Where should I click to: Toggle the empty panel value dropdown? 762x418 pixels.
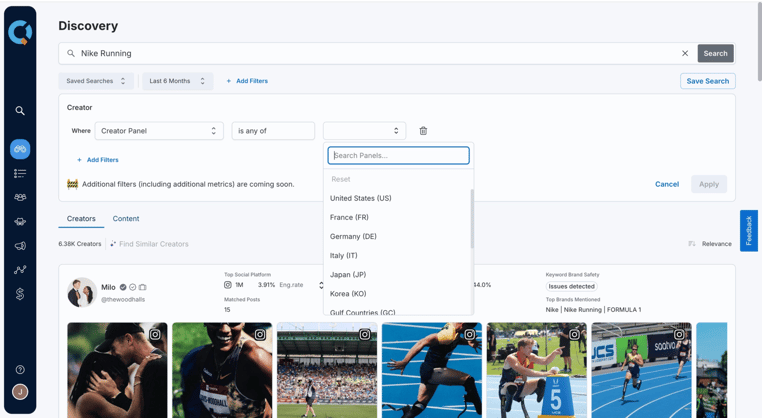[x=364, y=131]
